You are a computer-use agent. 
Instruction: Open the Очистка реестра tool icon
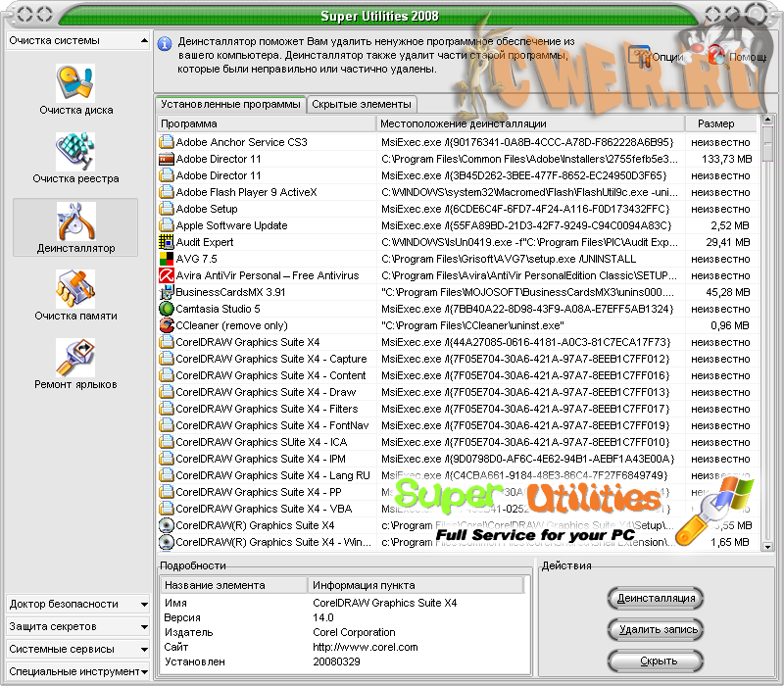(75, 152)
